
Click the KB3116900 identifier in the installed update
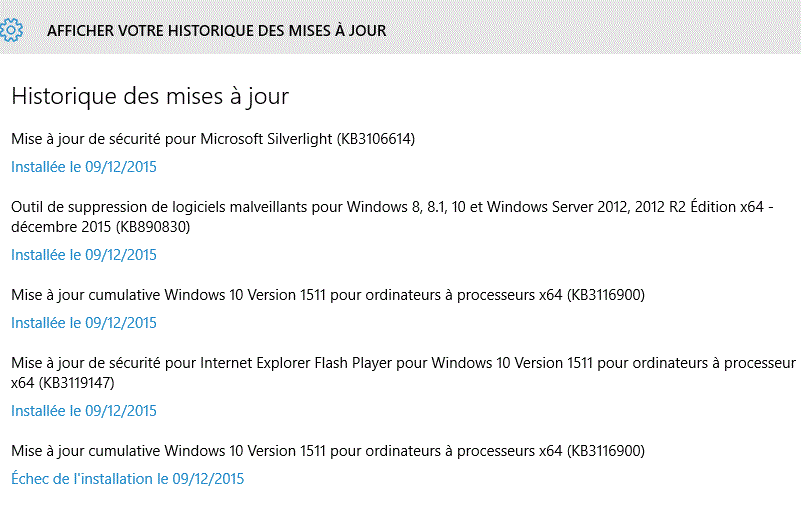[x=606, y=295]
